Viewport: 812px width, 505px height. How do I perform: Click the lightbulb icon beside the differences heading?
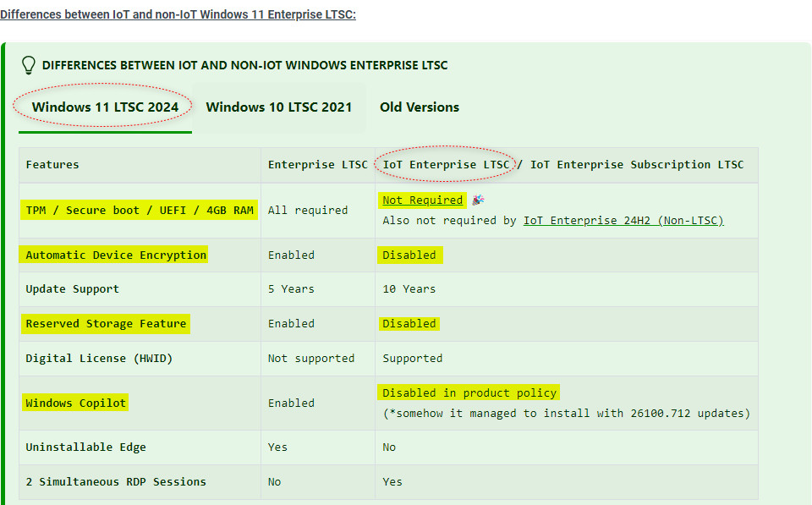pos(29,65)
